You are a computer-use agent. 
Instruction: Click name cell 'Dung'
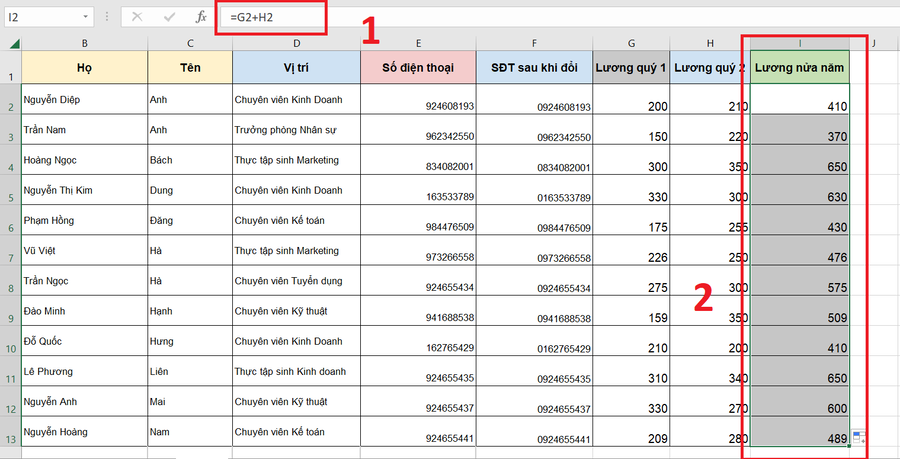(190, 190)
